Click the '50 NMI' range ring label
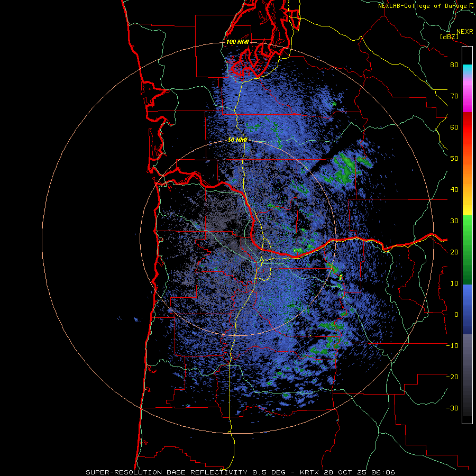Screen dimensions: 476x476 point(237,140)
